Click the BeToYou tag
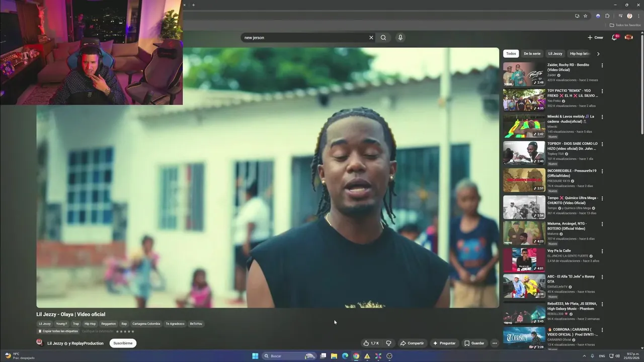This screenshot has height=362, width=644. pos(196,324)
